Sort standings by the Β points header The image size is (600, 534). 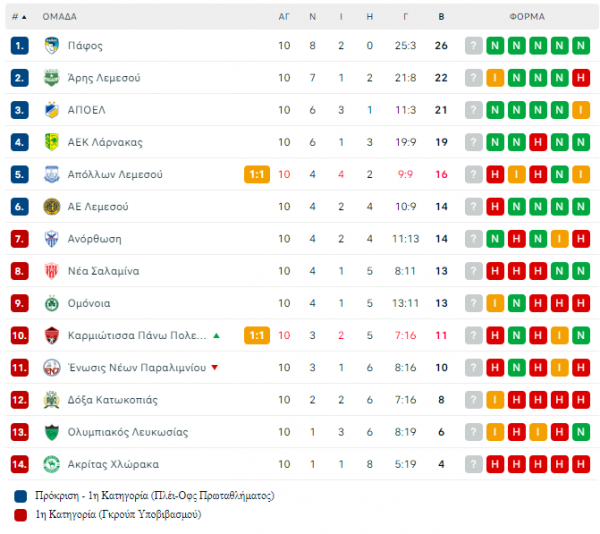point(441,16)
